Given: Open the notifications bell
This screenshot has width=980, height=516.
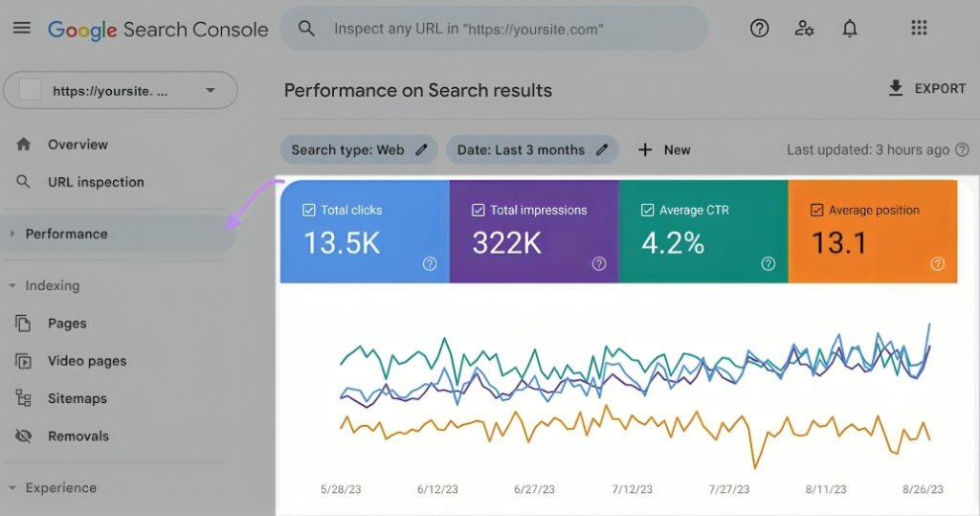Looking at the screenshot, I should point(850,28).
